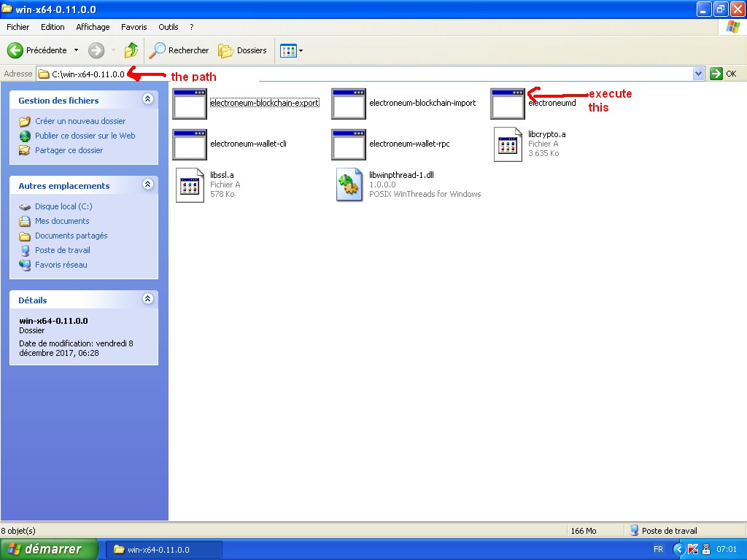
Task: Show hidden tray icons arrow
Action: click(678, 550)
